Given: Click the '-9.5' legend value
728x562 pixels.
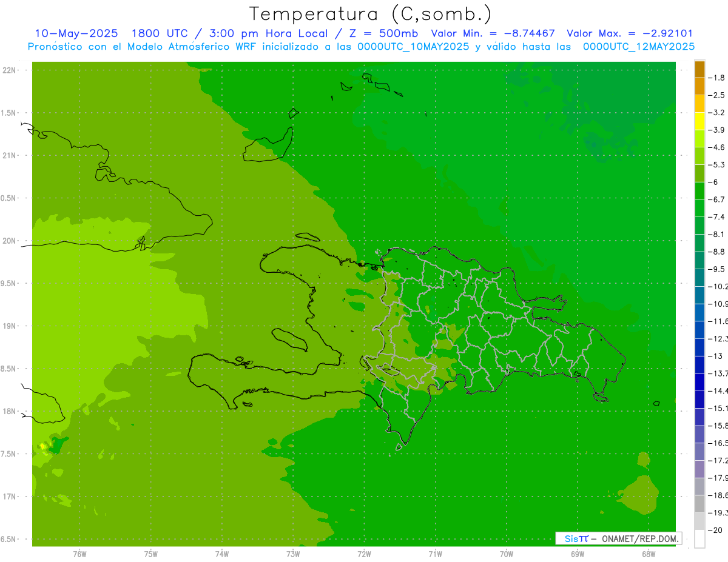Looking at the screenshot, I should click(x=716, y=269).
